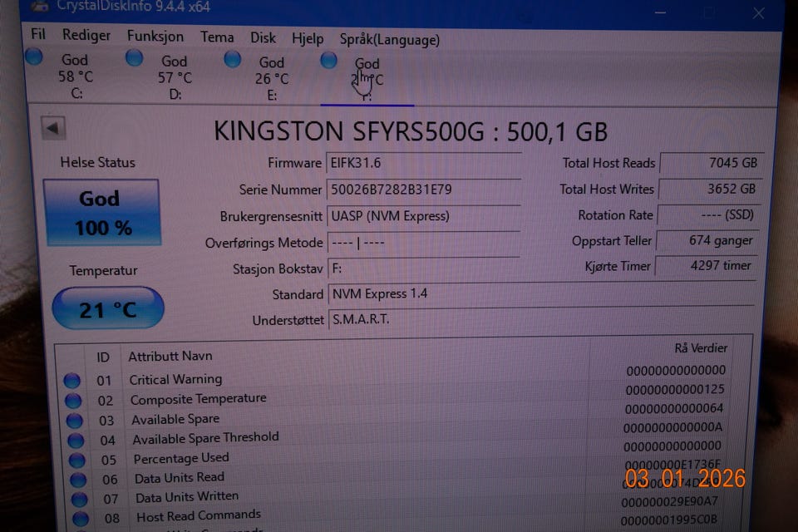
Task: Open the Tema menu
Action: point(217,37)
